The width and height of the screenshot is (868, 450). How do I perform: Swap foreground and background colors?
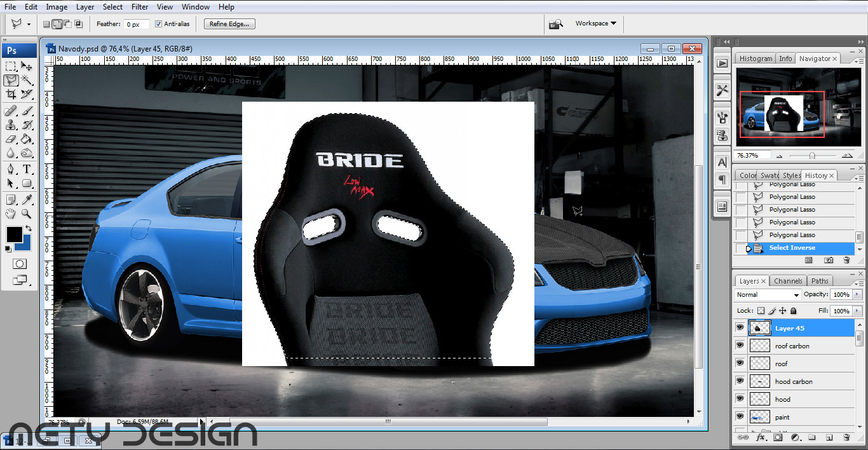(29, 228)
